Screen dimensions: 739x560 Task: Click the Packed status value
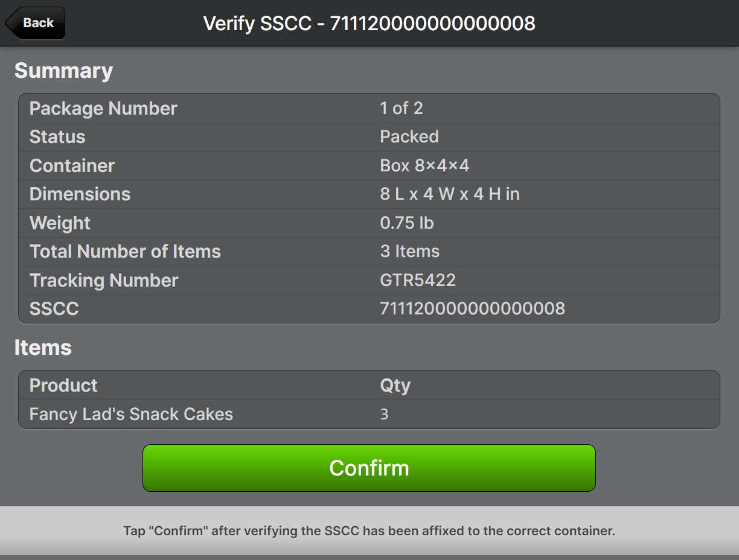[x=409, y=137]
